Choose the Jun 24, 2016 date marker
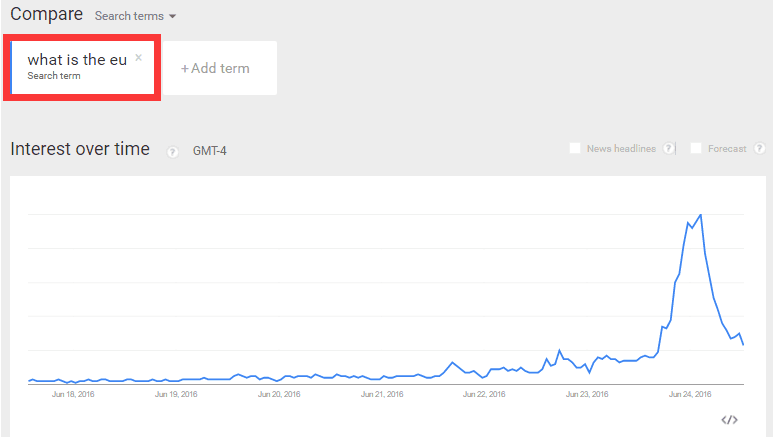 689,394
